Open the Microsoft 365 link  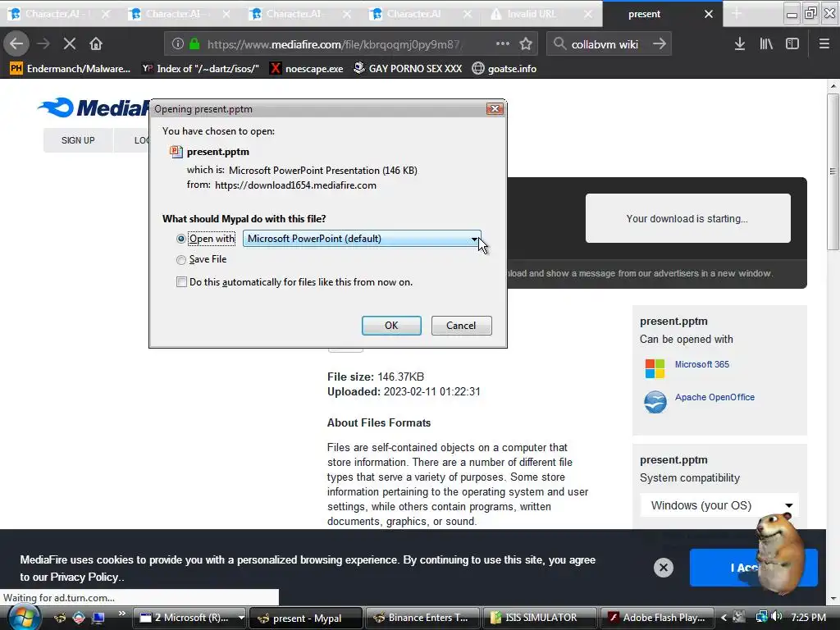pyautogui.click(x=702, y=364)
